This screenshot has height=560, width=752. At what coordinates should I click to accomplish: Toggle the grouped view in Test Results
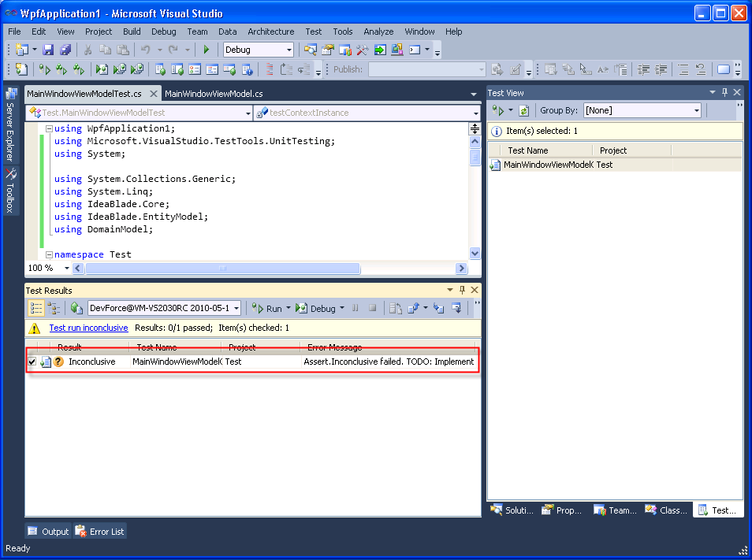coord(54,308)
